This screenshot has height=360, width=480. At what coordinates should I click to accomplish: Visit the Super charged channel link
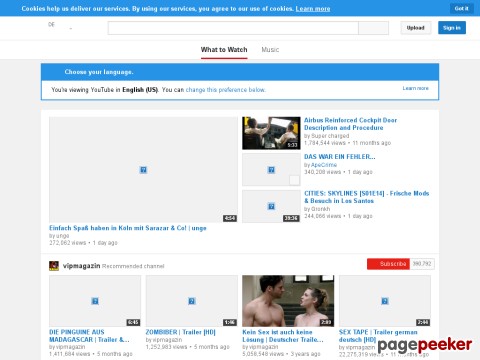330,136
